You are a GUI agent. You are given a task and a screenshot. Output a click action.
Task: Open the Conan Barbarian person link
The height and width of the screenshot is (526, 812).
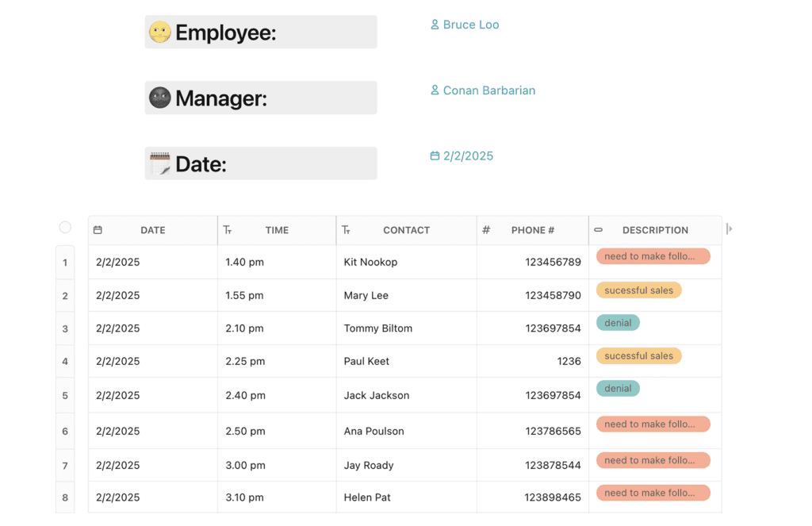coord(488,90)
